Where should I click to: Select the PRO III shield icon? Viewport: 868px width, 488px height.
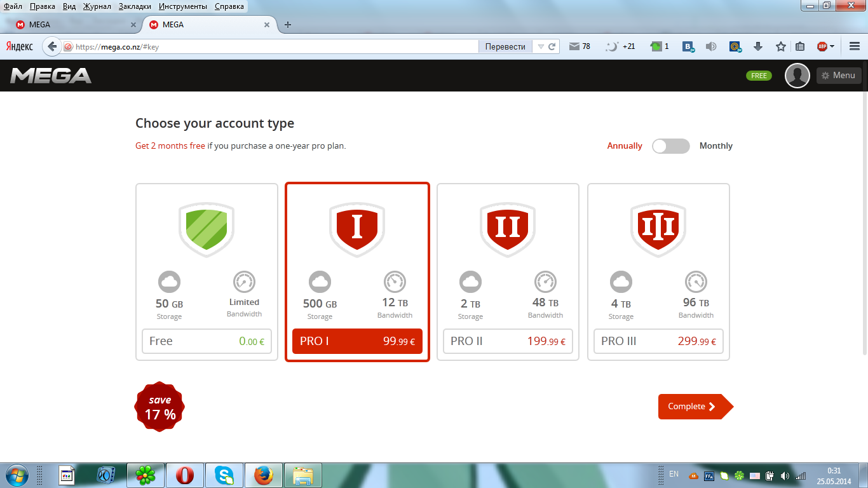tap(658, 229)
